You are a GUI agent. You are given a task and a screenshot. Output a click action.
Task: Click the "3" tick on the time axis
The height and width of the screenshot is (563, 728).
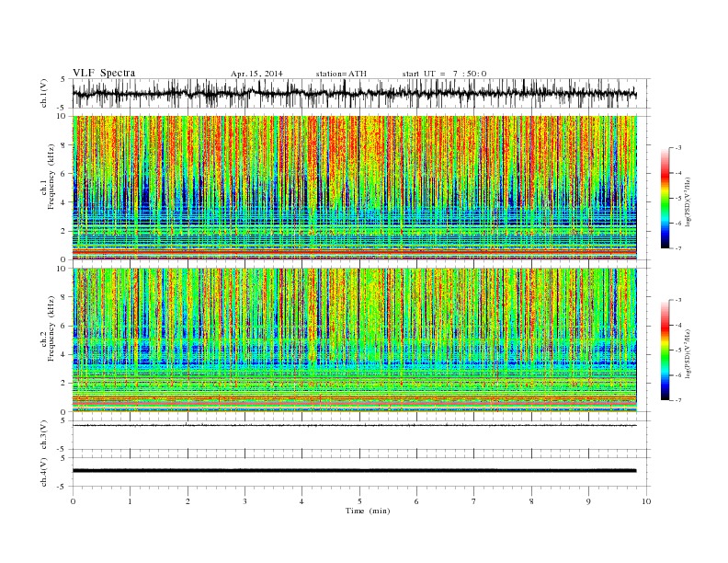coord(245,501)
